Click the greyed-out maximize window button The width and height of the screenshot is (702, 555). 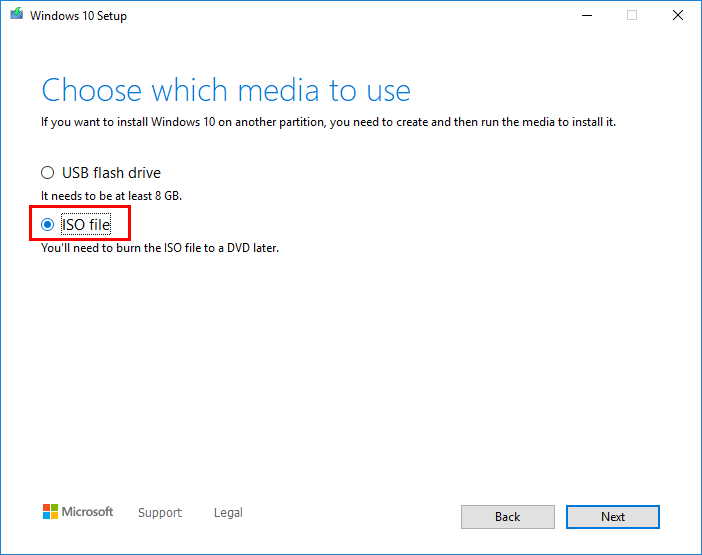coord(632,15)
